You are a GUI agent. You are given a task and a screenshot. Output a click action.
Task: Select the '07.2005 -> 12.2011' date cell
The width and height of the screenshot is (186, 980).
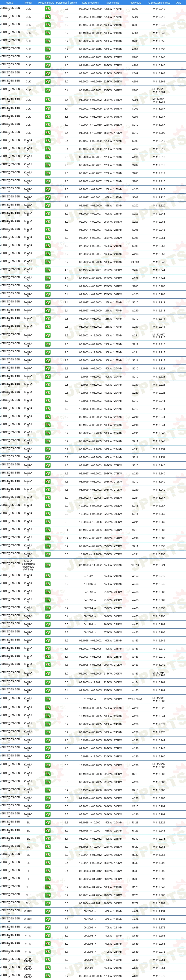90,683
